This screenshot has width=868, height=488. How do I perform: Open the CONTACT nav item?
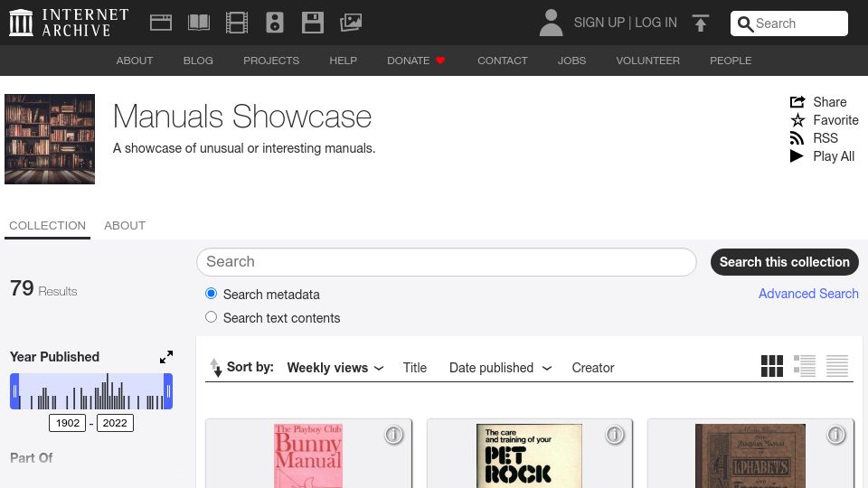tap(503, 61)
